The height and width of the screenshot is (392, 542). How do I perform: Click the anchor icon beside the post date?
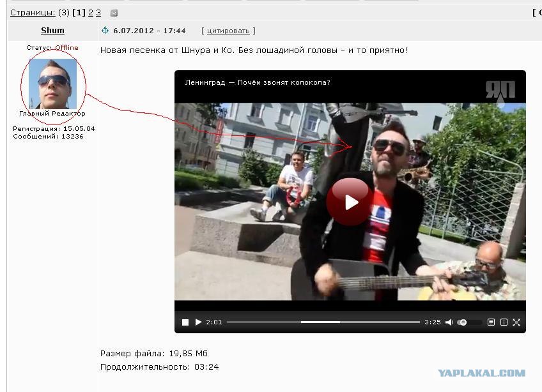pyautogui.click(x=105, y=31)
